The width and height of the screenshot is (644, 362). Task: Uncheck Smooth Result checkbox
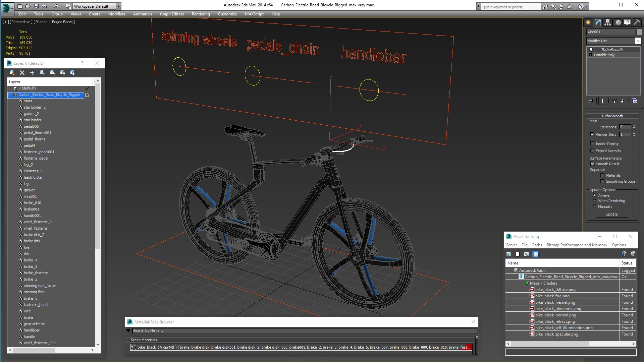(x=592, y=164)
